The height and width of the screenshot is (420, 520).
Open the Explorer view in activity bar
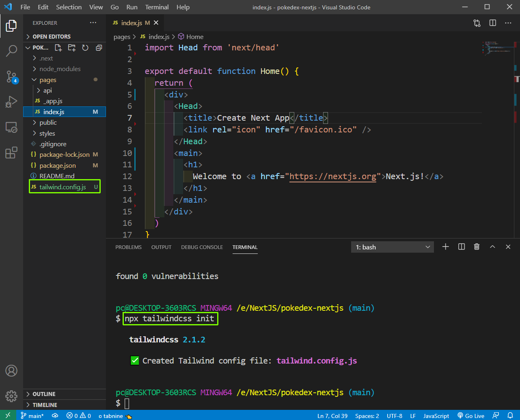tap(11, 26)
